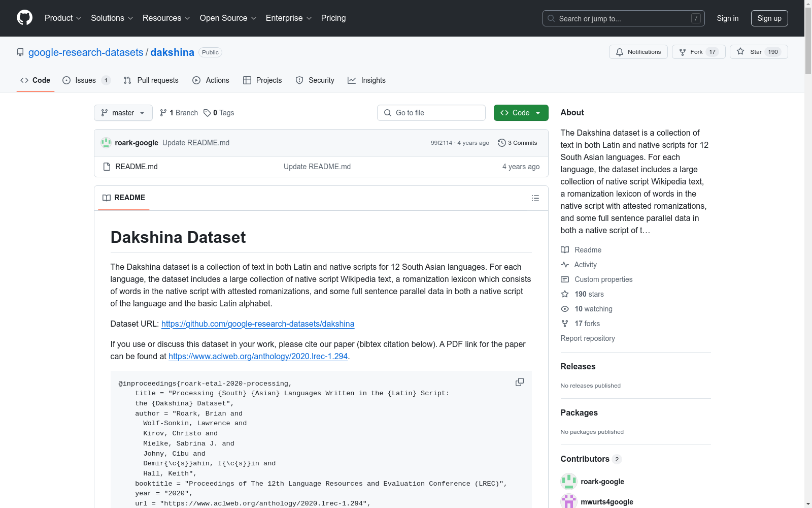Click the forks icon in About sidebar

tap(565, 324)
